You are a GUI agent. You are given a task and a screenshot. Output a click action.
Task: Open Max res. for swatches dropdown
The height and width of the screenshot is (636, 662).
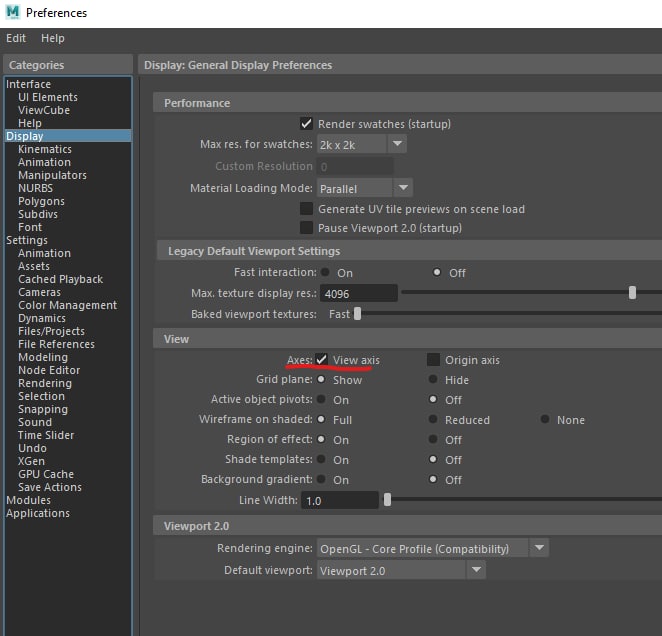click(362, 144)
